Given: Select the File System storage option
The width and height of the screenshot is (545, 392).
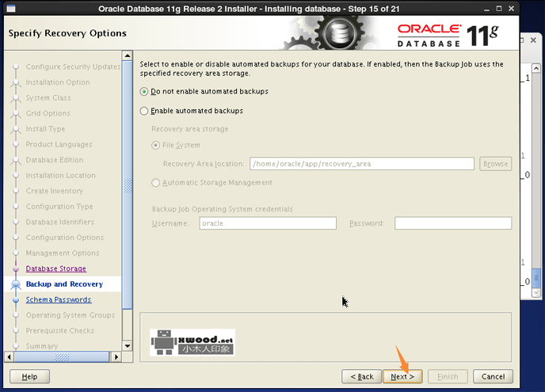Looking at the screenshot, I should (x=155, y=146).
